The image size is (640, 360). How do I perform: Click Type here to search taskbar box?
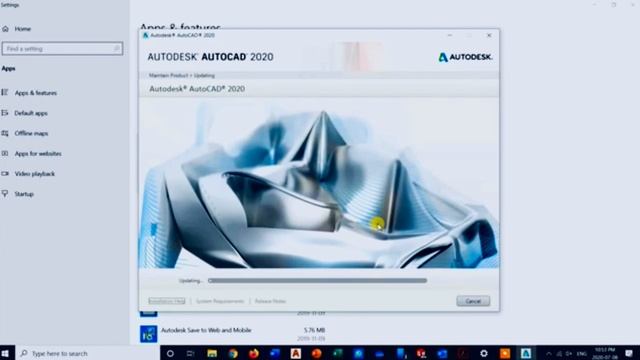(x=87, y=353)
